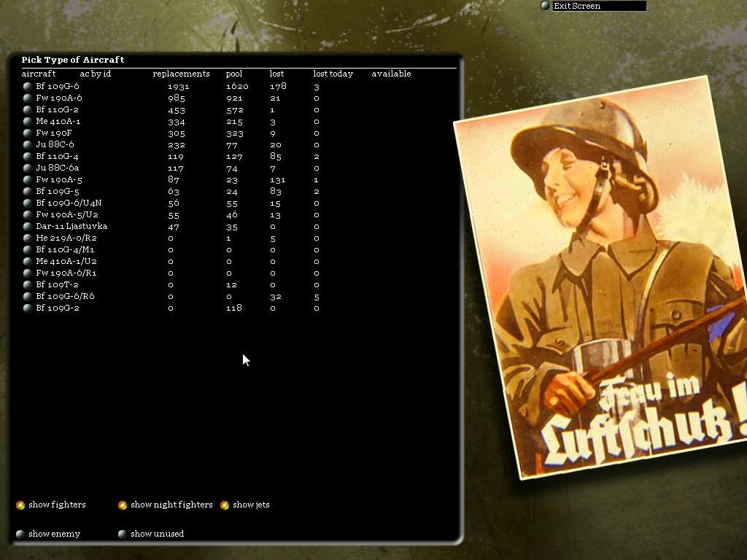Click the Dar-11 Ljastuvka name text
Viewport: 747px width, 560px height.
71,226
